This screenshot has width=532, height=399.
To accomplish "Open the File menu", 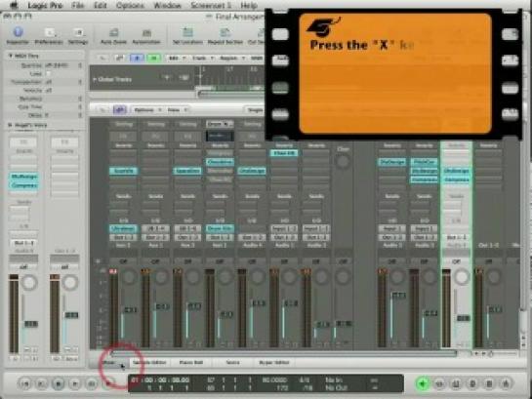I will tap(77, 6).
